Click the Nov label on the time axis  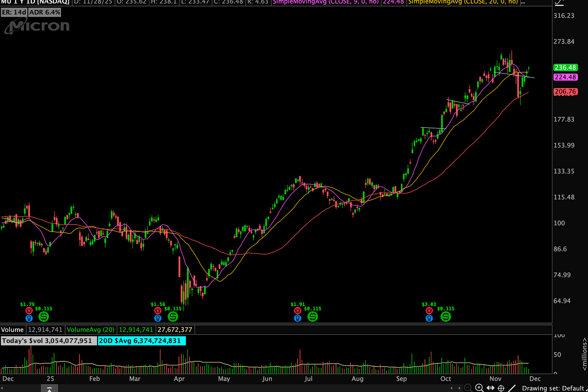[x=495, y=379]
